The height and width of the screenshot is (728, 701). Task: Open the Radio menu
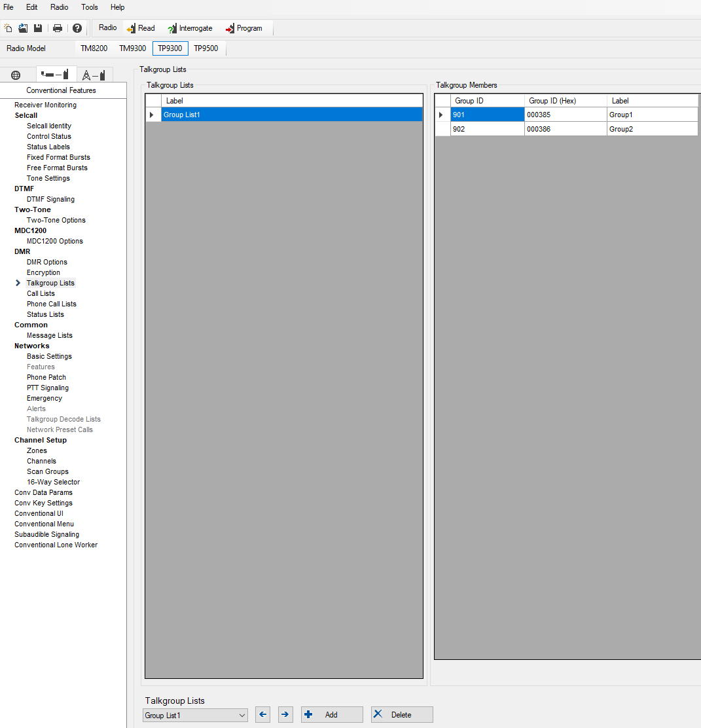coord(60,7)
